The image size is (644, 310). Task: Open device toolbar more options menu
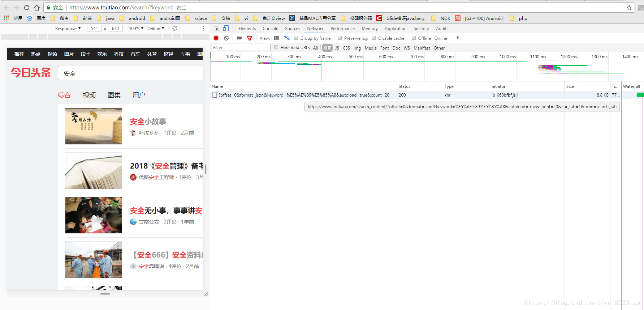tap(203, 28)
